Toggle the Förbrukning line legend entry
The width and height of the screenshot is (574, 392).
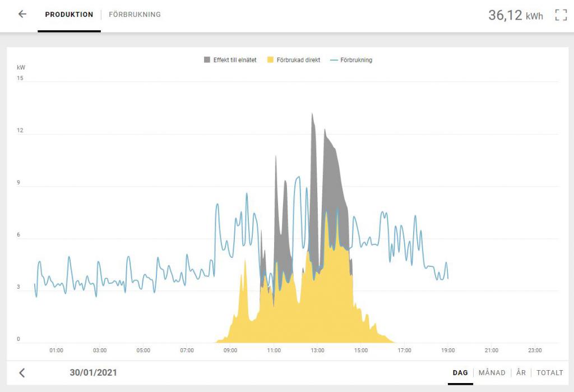coord(351,59)
